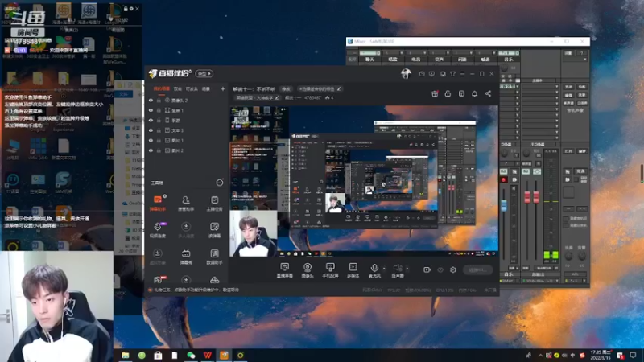Open WeChat from the taskbar
This screenshot has width=644, height=362.
click(x=191, y=355)
